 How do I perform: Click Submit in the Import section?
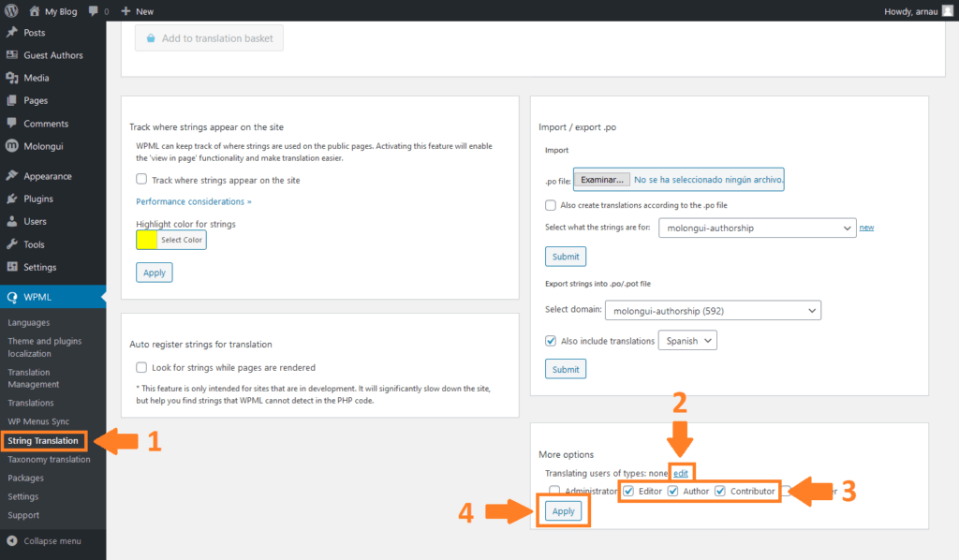pos(566,257)
